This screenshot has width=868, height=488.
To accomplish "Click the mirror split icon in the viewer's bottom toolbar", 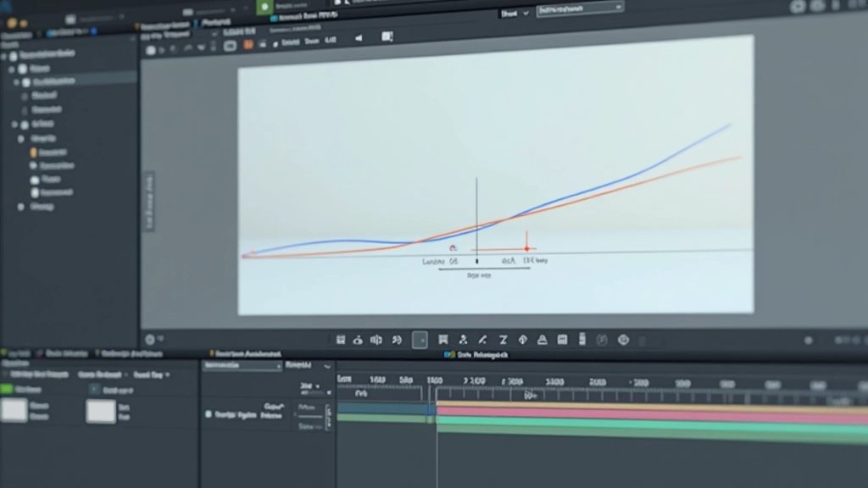I will coord(376,340).
